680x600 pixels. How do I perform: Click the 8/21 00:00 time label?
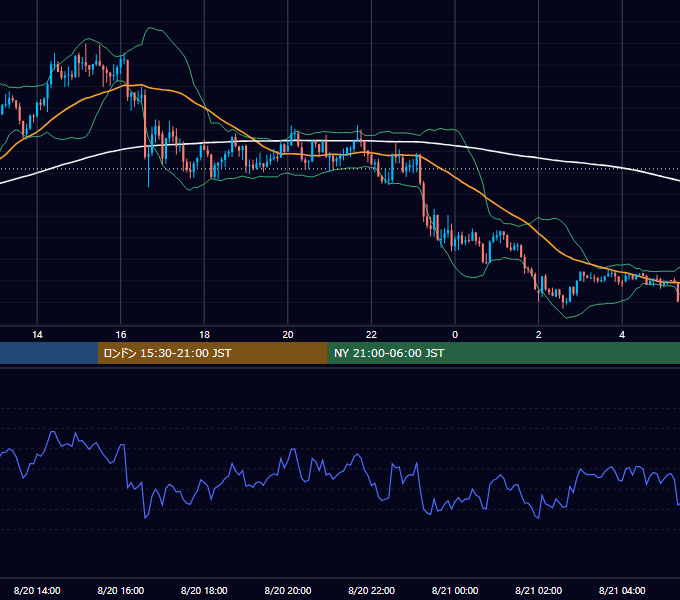pos(455,590)
